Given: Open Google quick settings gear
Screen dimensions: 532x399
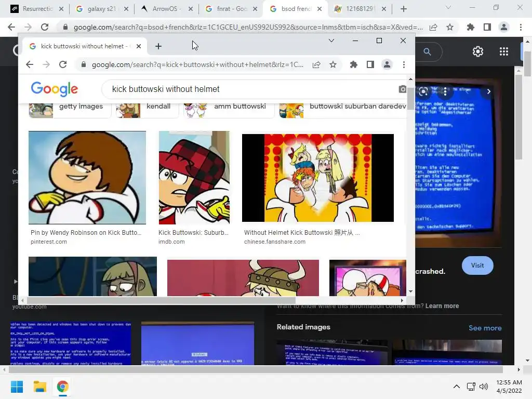Looking at the screenshot, I should [x=478, y=51].
